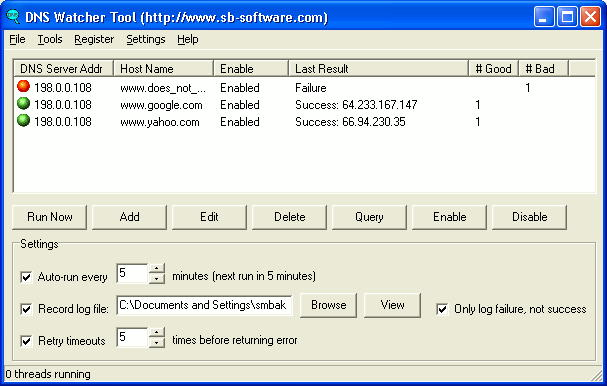Select the www.google.com host name
Image resolution: width=607 pixels, height=386 pixels.
click(x=161, y=105)
